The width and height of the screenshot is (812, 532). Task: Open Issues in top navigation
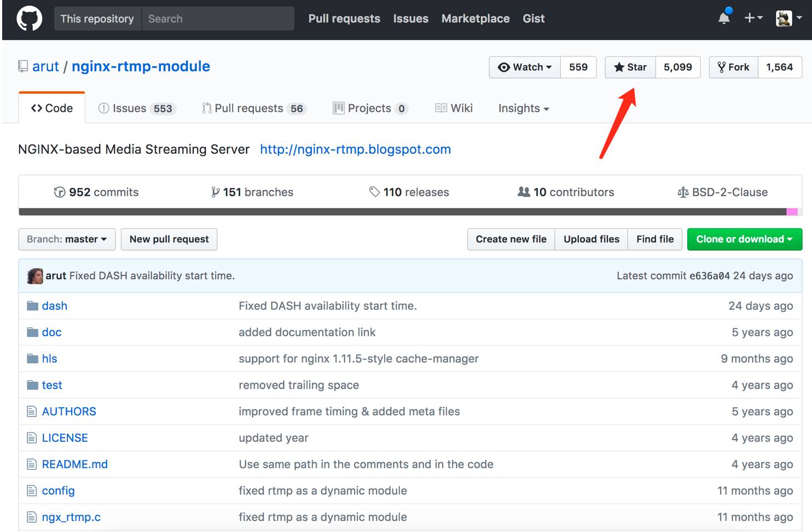(411, 19)
